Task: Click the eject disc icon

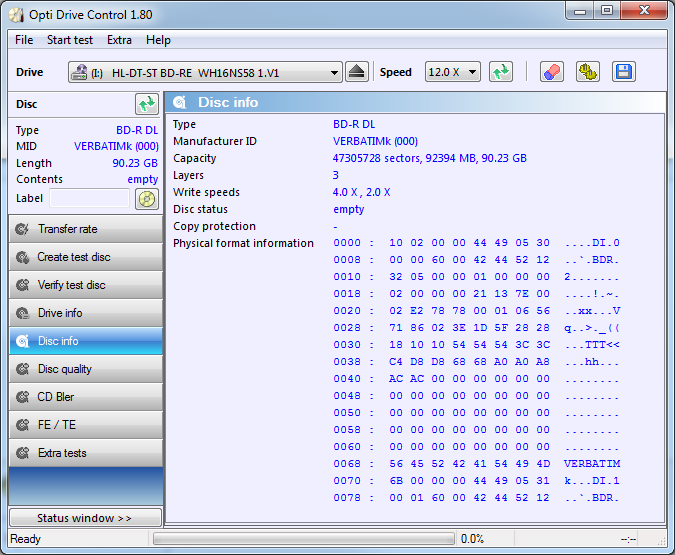Action: [357, 72]
